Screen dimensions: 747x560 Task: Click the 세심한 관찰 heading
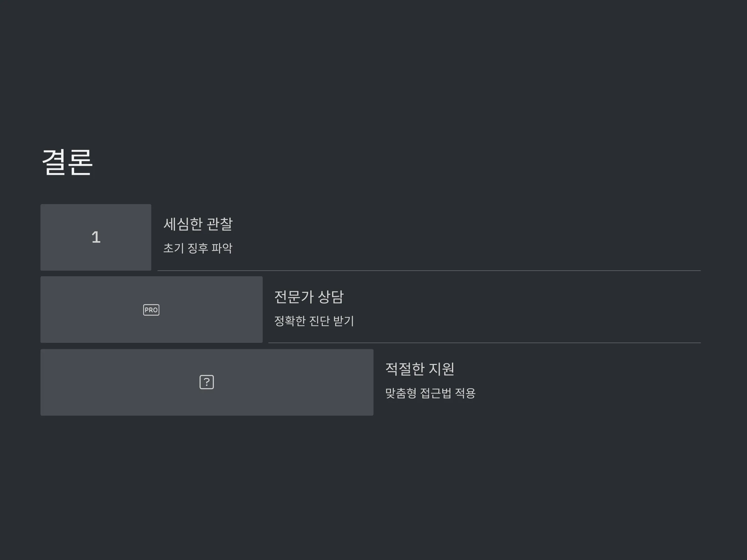point(198,224)
